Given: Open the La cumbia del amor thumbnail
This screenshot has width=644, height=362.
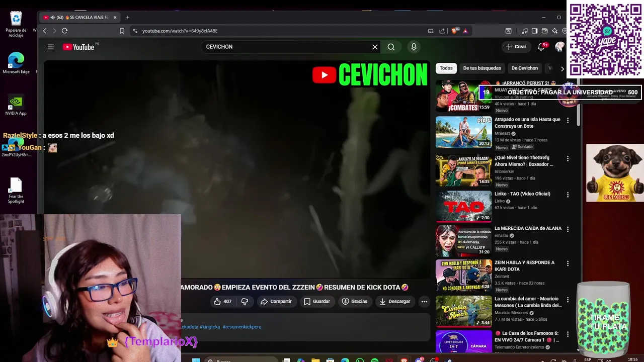Looking at the screenshot, I should coord(463,311).
